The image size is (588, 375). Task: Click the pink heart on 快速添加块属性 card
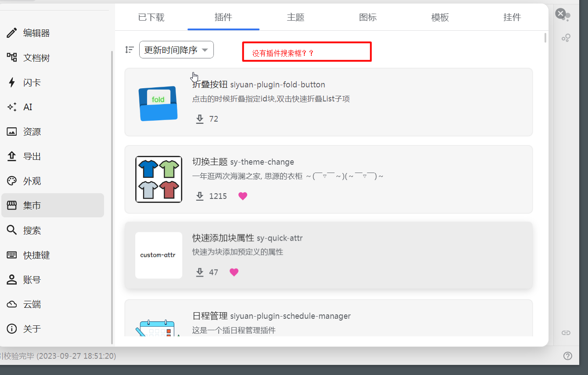(234, 272)
